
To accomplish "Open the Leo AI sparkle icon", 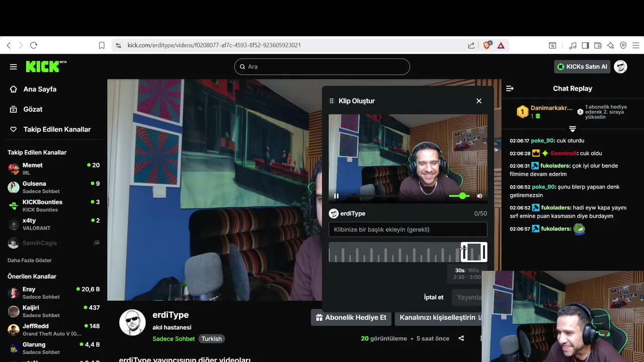I will [x=610, y=45].
